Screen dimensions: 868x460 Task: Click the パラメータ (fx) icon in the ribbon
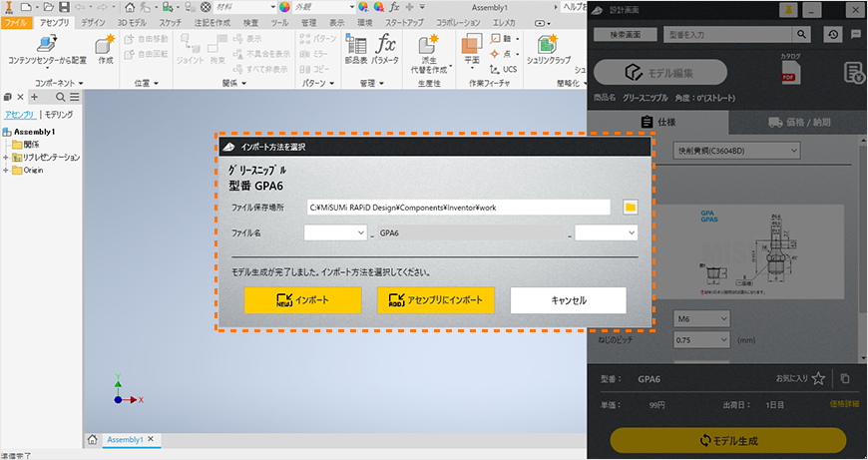click(385, 48)
